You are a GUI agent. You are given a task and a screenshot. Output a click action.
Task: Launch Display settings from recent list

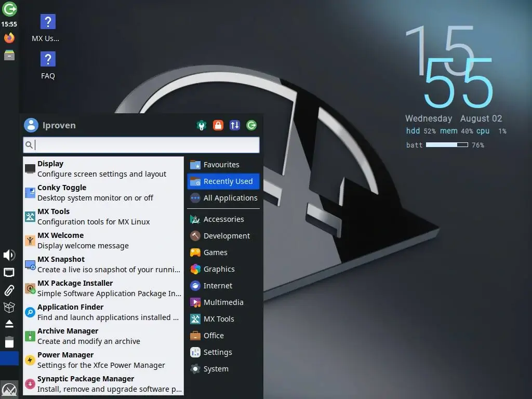103,169
